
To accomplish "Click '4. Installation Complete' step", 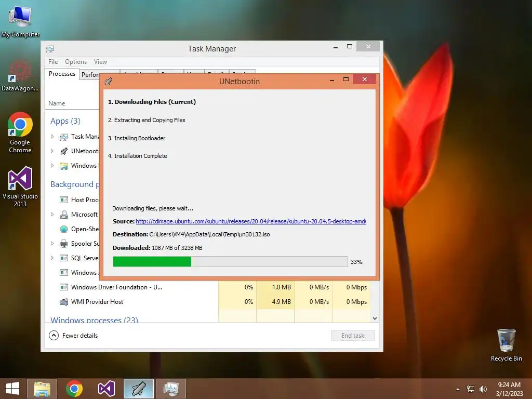I will coord(137,156).
